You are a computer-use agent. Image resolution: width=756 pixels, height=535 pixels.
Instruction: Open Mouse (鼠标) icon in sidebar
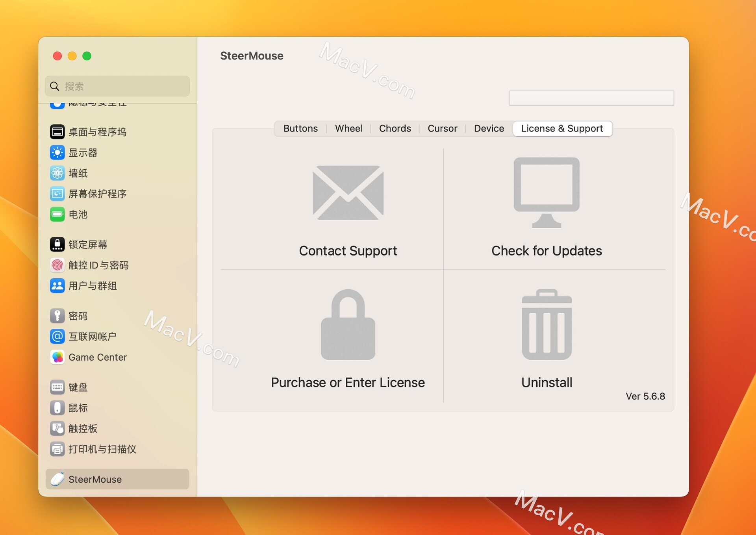click(x=57, y=408)
